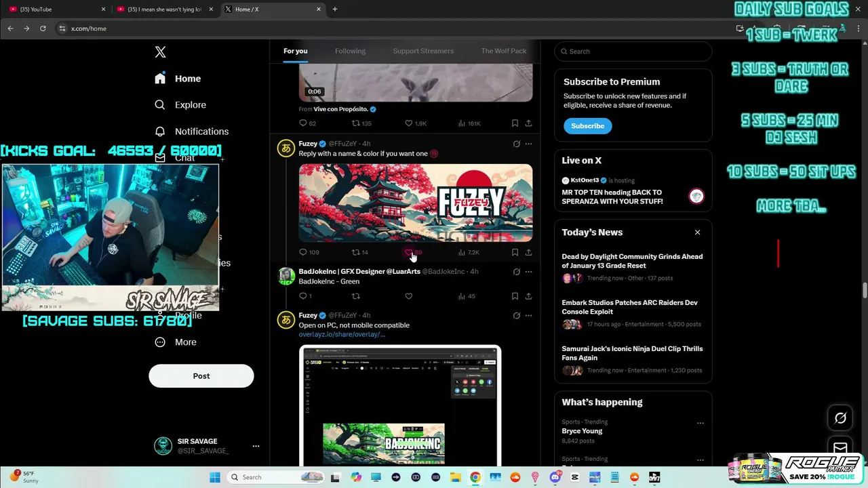The image size is (868, 488).
Task: Bookmark the Vive con Propósito video post
Action: (x=515, y=123)
